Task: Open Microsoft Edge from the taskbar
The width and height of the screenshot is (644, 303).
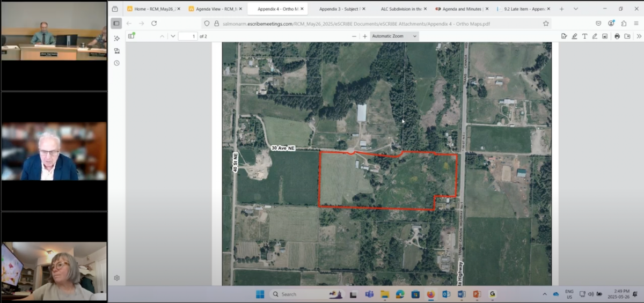Action: tap(400, 294)
